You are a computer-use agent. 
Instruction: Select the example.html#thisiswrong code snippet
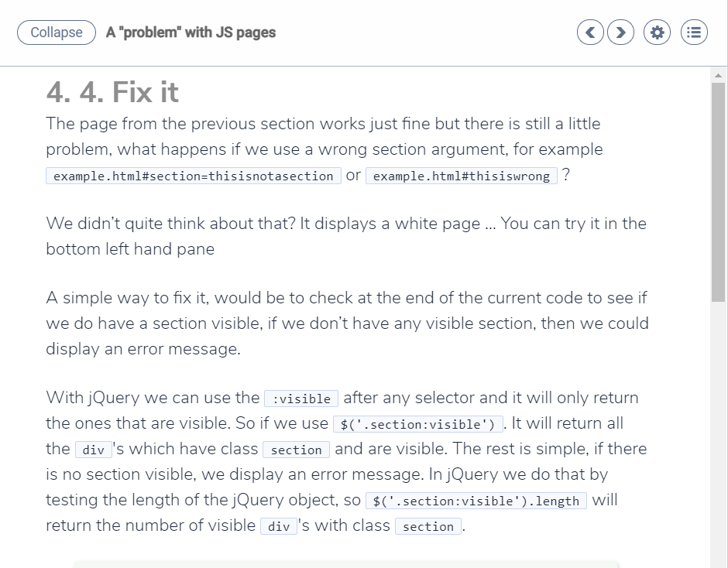tap(461, 175)
